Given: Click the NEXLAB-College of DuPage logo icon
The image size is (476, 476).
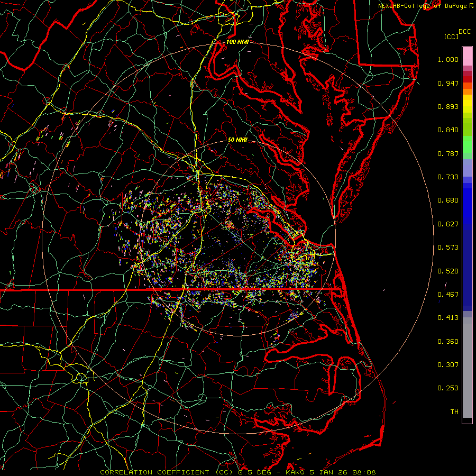Looking at the screenshot, I should pyautogui.click(x=472, y=6).
